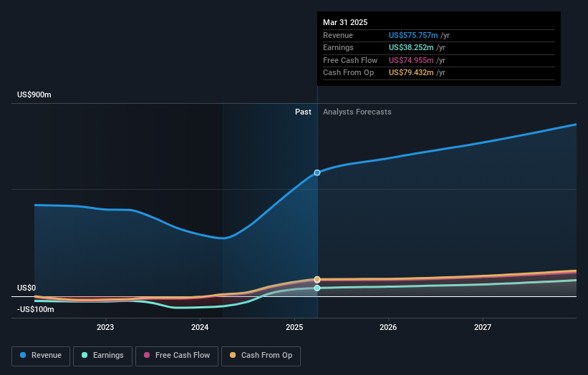Click the US$74.955m free cash flow value
Viewport: 588px width, 375px height.
pyautogui.click(x=411, y=60)
